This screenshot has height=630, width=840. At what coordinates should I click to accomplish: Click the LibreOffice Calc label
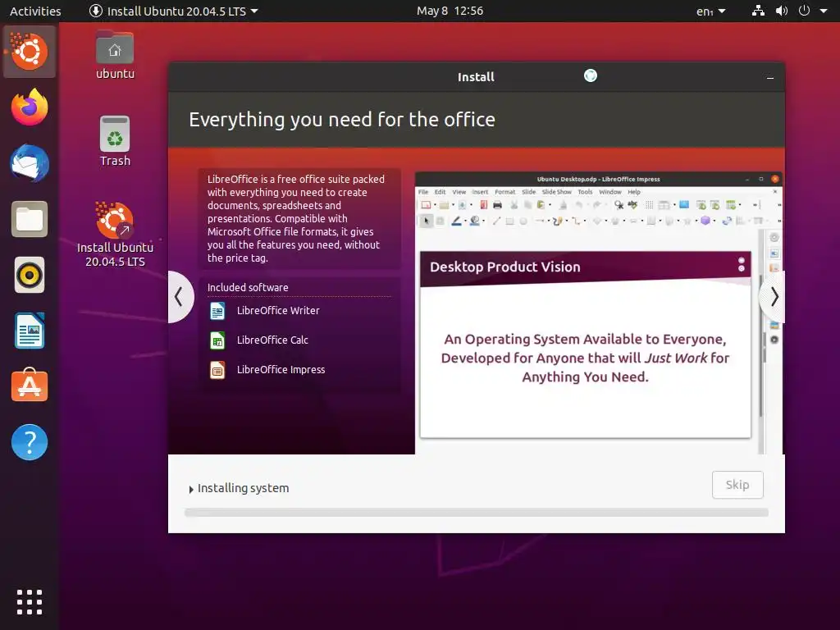pos(272,340)
